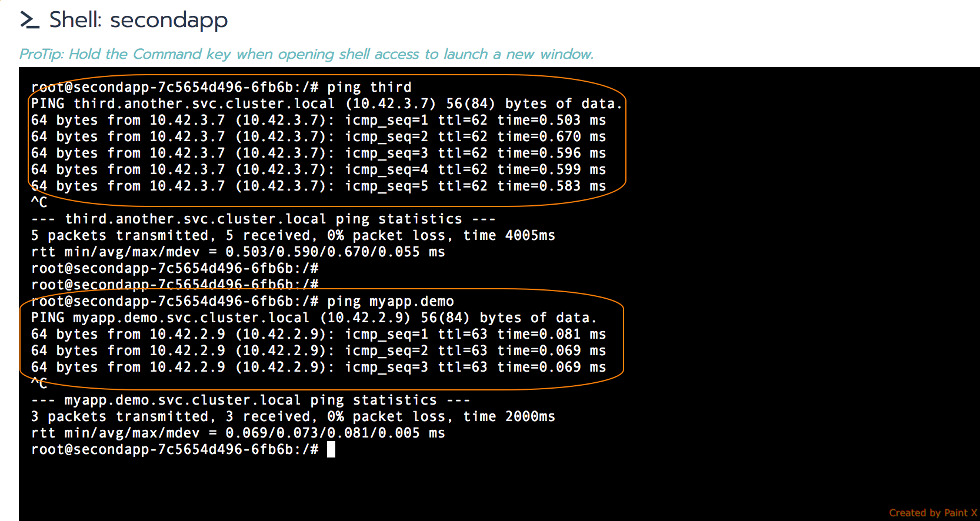Image resolution: width=980 pixels, height=521 pixels.
Task: Click the line with time=0.583 ms
Action: 318,186
